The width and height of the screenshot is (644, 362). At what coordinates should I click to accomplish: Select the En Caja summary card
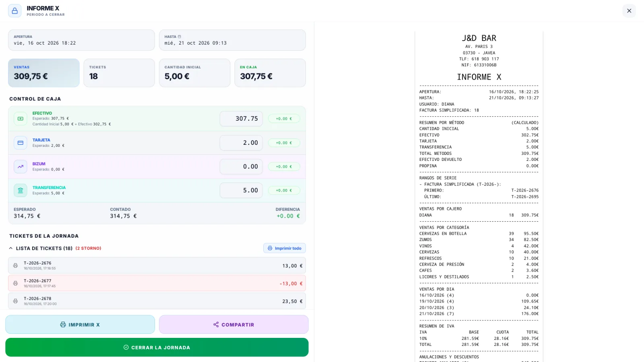point(270,73)
